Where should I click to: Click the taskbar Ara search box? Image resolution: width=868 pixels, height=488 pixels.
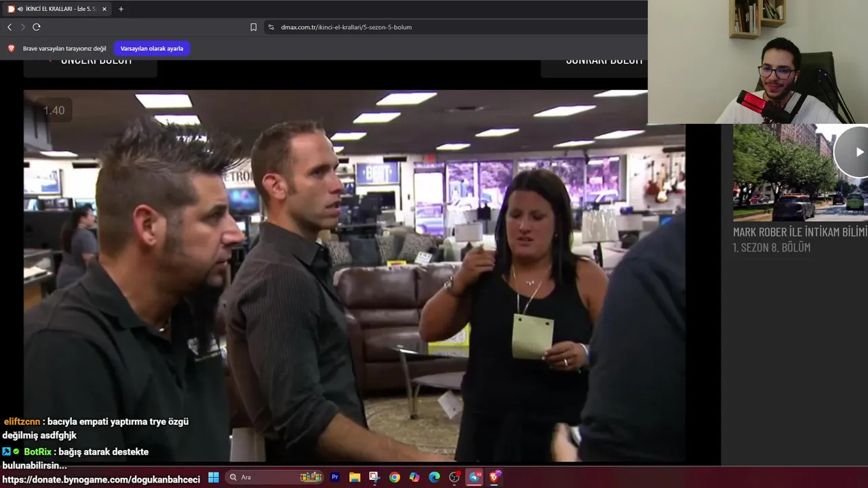(275, 477)
